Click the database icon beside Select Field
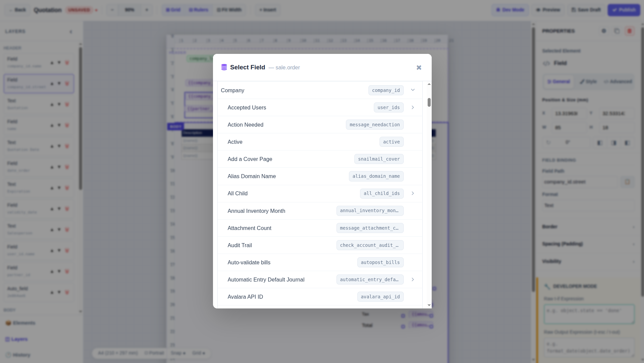644x363 pixels. [x=224, y=67]
